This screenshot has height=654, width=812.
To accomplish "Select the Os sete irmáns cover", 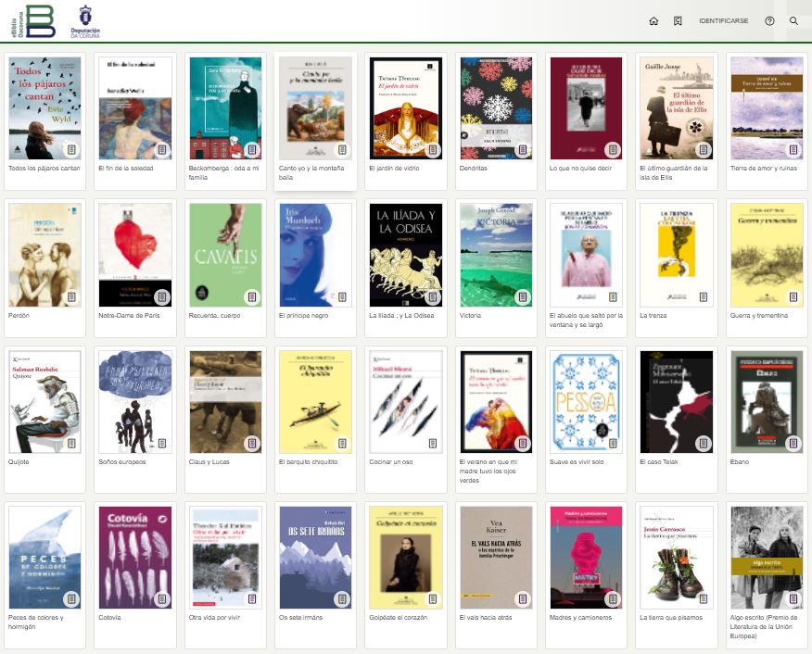I will coord(315,558).
